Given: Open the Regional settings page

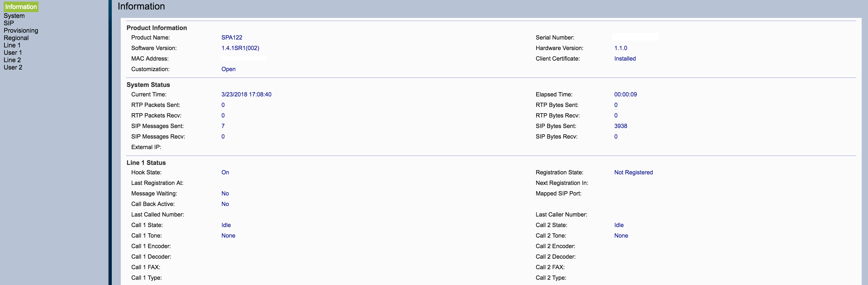Looking at the screenshot, I should (x=16, y=38).
